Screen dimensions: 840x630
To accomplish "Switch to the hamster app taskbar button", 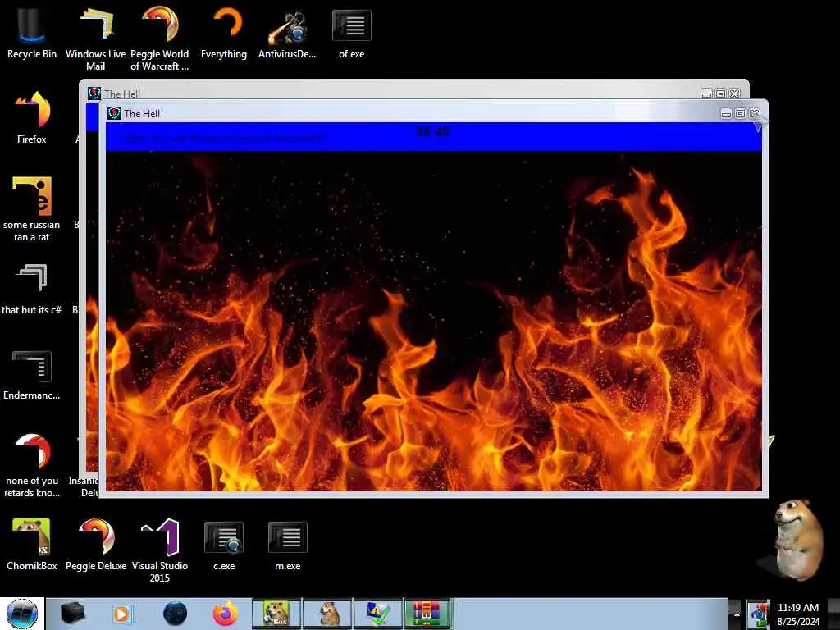I will [327, 614].
